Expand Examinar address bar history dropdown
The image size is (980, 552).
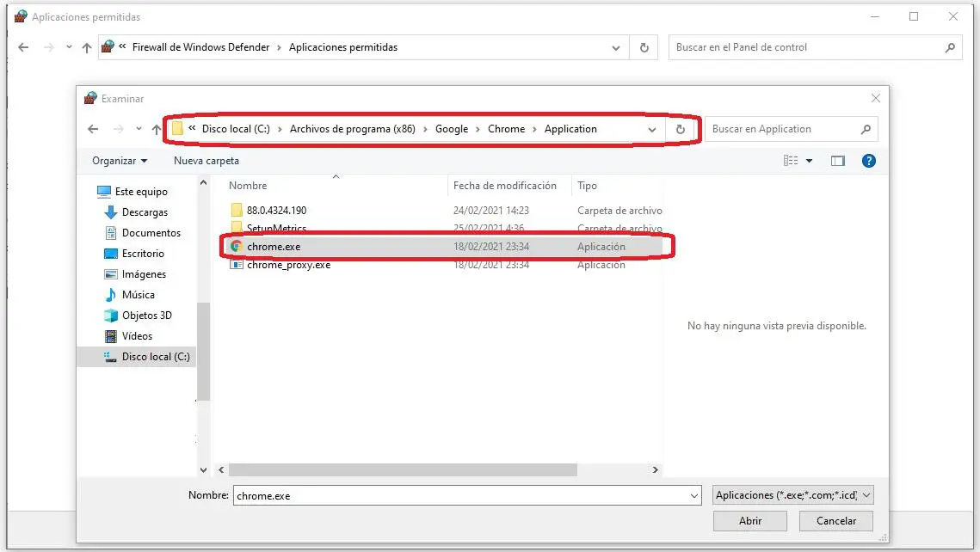pos(652,130)
